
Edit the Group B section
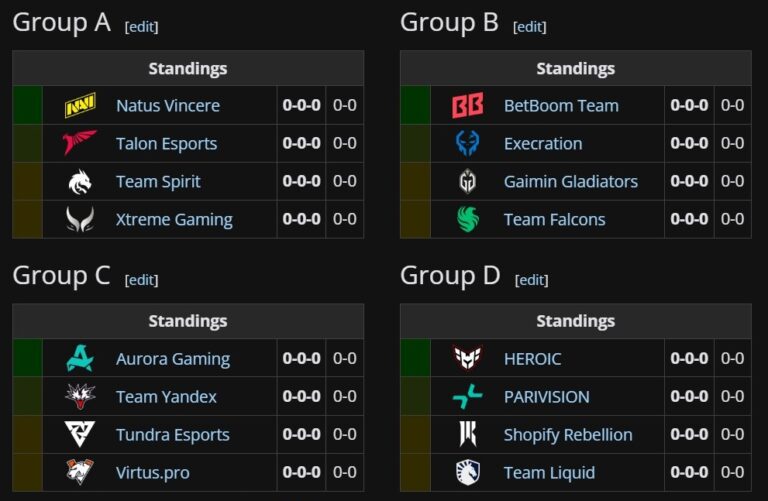pos(530,27)
